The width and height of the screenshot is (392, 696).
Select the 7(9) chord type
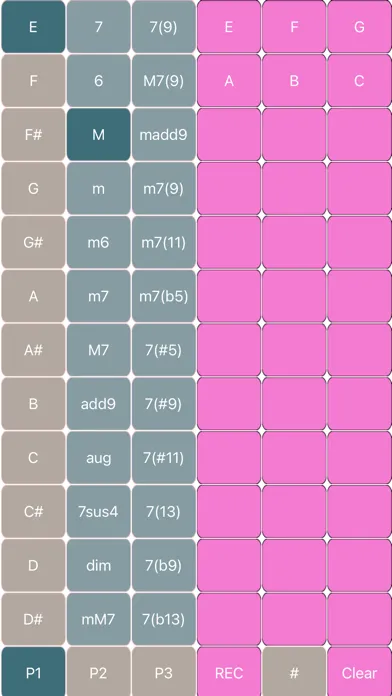pyautogui.click(x=164, y=27)
